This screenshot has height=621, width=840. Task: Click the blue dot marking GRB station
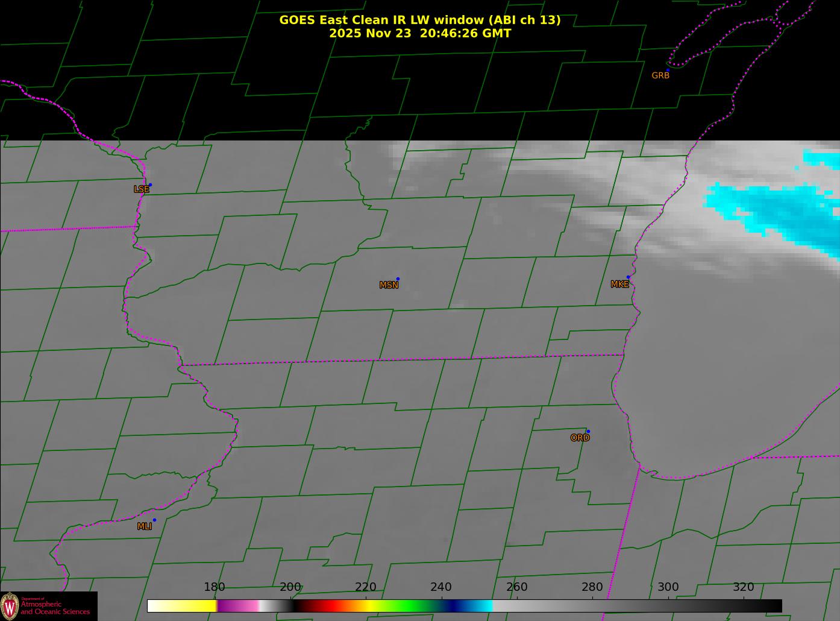(x=667, y=71)
